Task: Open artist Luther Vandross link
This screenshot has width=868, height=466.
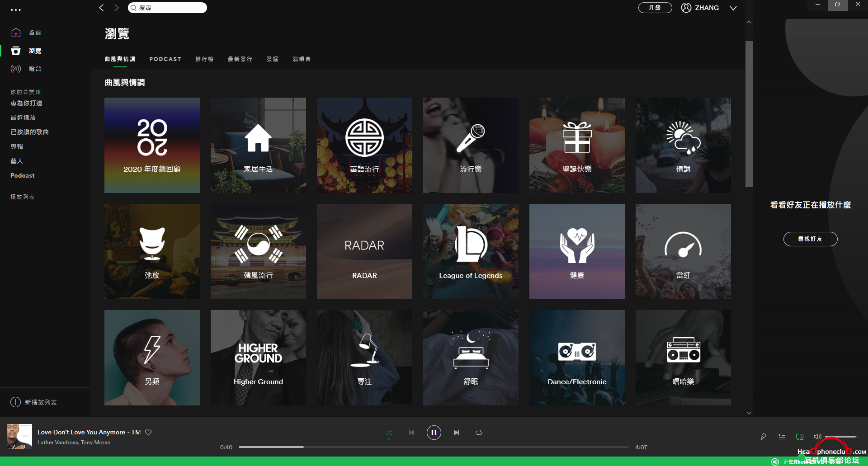Action: 58,442
